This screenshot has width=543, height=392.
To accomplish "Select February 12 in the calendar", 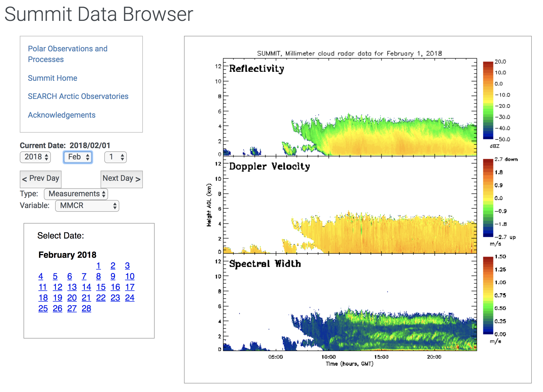I will pos(58,287).
